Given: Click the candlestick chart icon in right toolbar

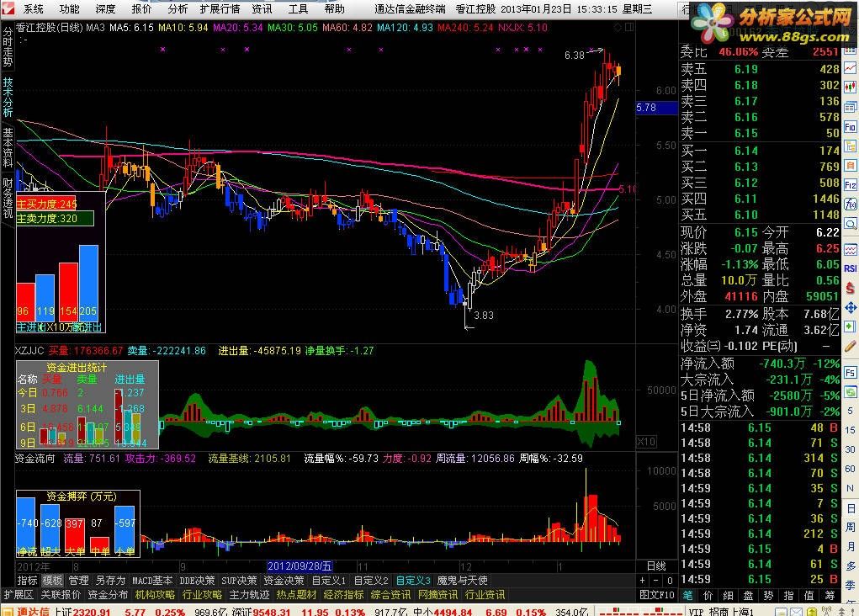Looking at the screenshot, I should tap(851, 88).
